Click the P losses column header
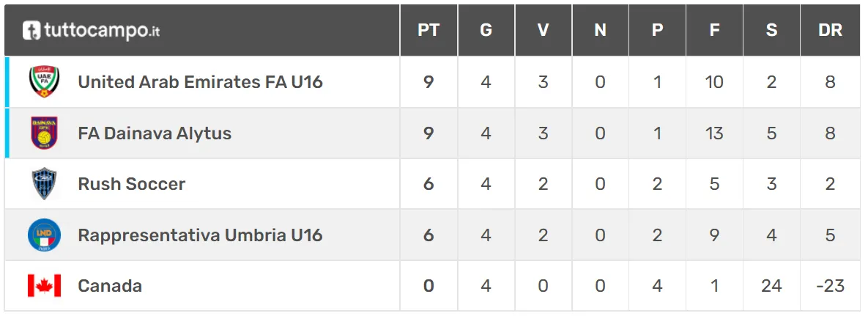Screen dimensions: 868x316 (x=657, y=31)
